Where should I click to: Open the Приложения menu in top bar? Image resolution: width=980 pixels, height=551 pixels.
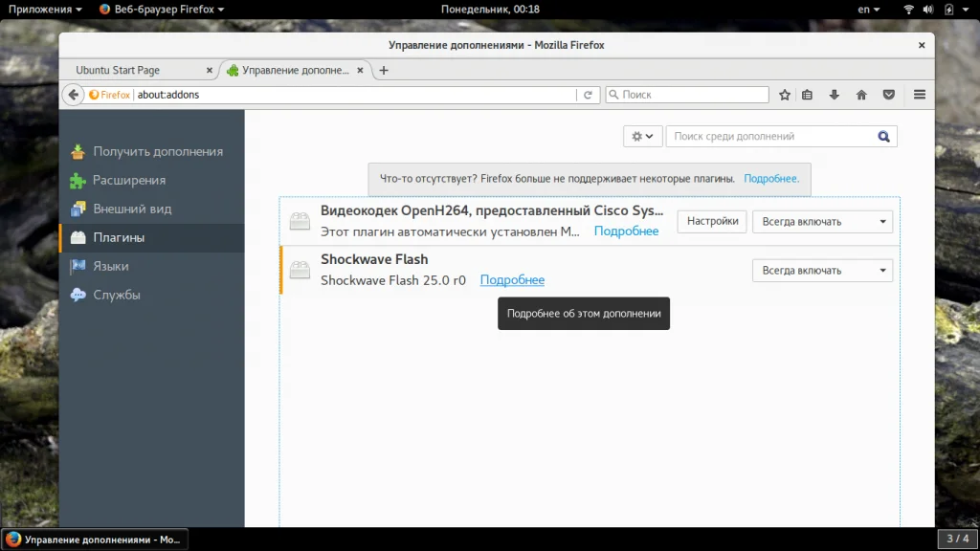click(45, 10)
